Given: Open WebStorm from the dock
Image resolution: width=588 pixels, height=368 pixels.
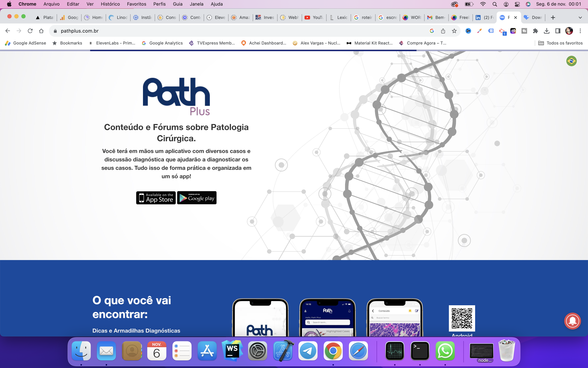Looking at the screenshot, I should [232, 350].
